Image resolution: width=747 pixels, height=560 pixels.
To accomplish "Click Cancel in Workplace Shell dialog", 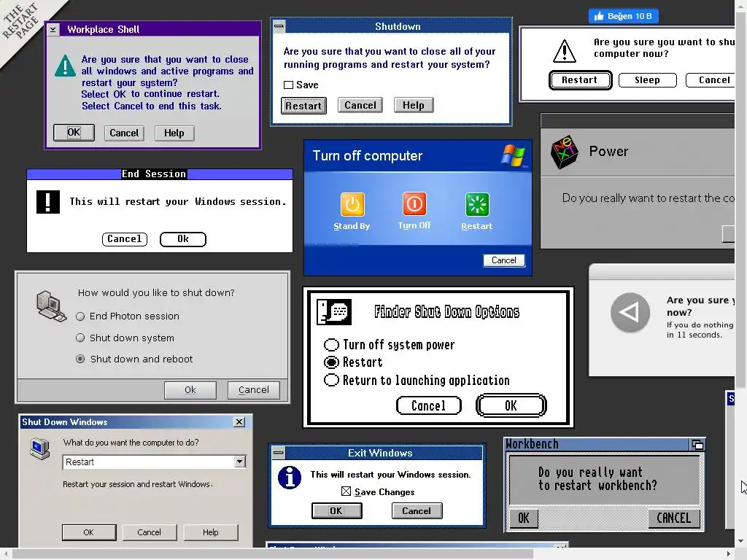I will 124,133.
